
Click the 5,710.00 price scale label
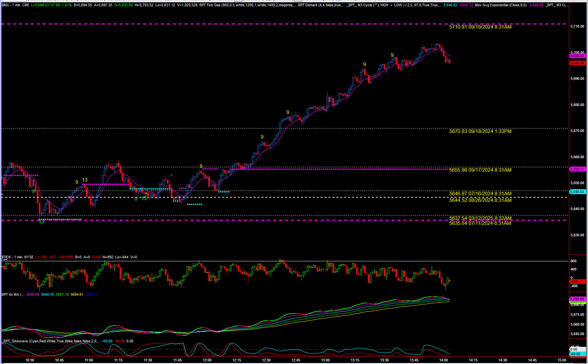coord(577,26)
